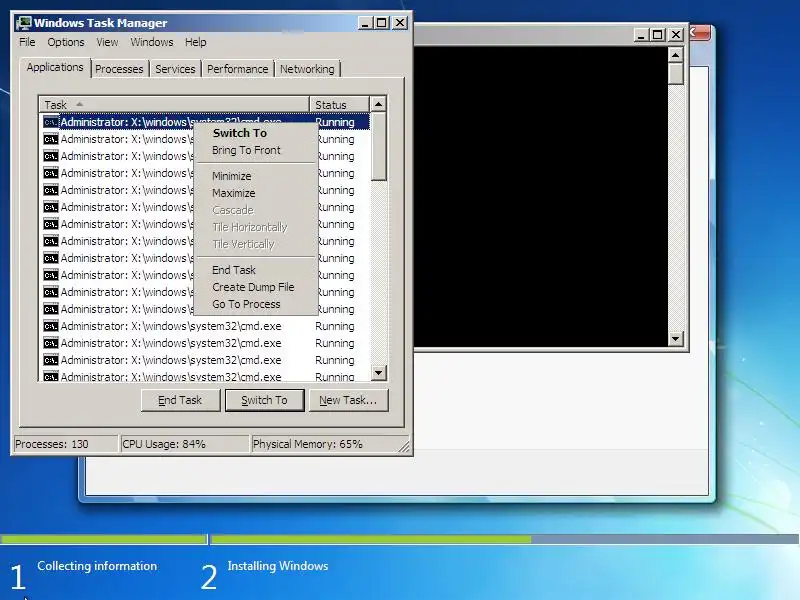Switch to the Networking tab

307,69
